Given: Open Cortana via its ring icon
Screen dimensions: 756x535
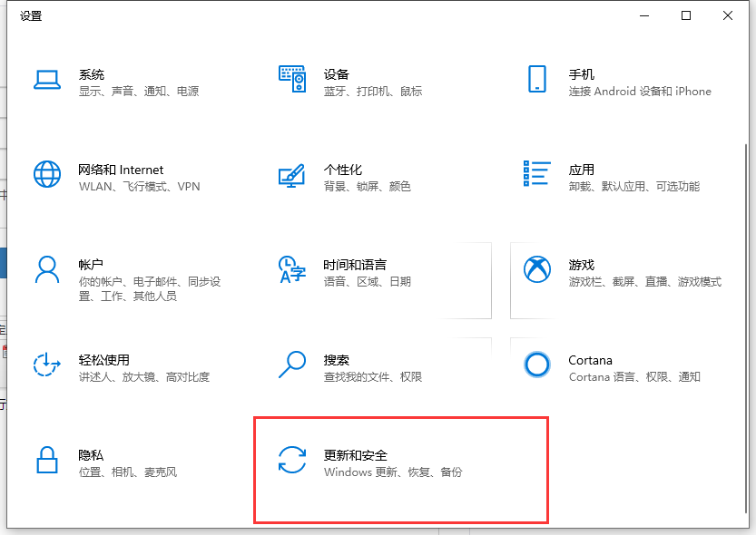Looking at the screenshot, I should tap(537, 365).
